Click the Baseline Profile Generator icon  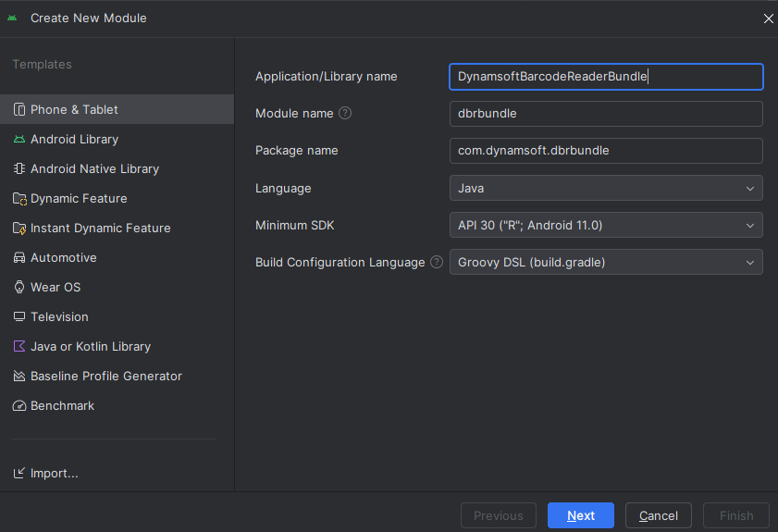pos(19,377)
